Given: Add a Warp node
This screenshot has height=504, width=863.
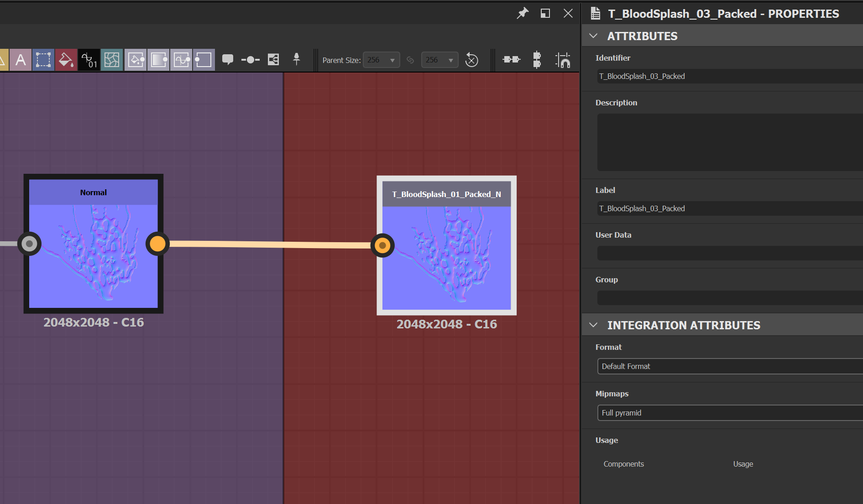Looking at the screenshot, I should pos(112,60).
